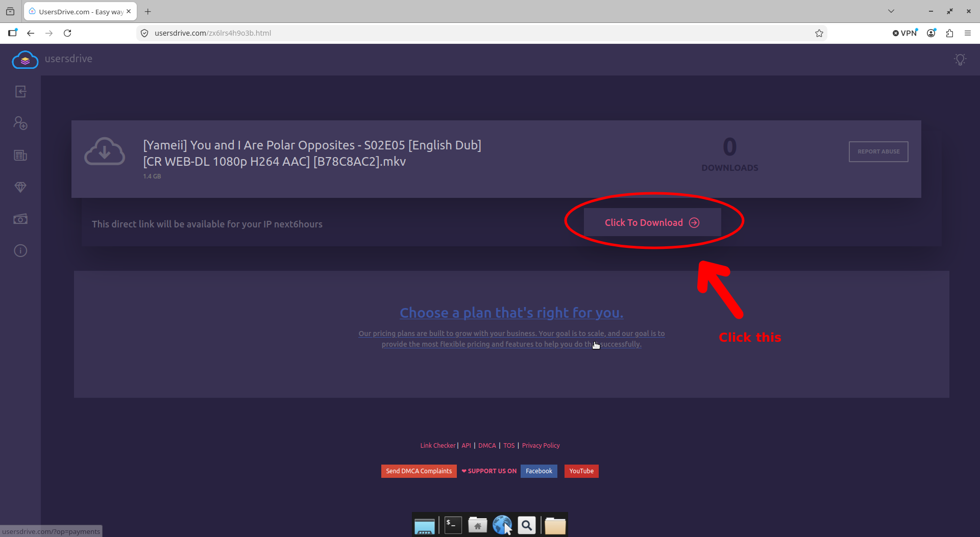Open the API footer link
The width and height of the screenshot is (980, 537).
point(466,445)
